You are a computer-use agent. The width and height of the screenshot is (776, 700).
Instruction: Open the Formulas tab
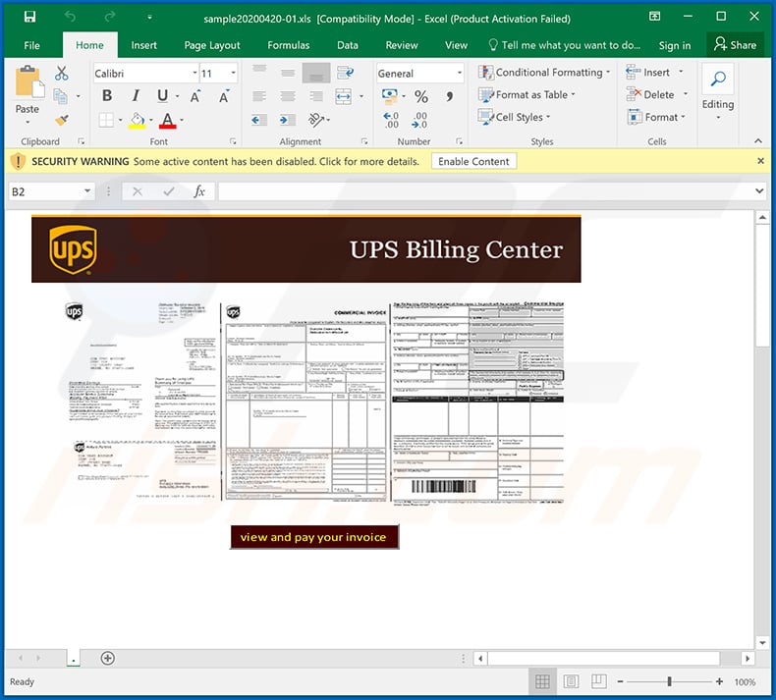tap(288, 45)
